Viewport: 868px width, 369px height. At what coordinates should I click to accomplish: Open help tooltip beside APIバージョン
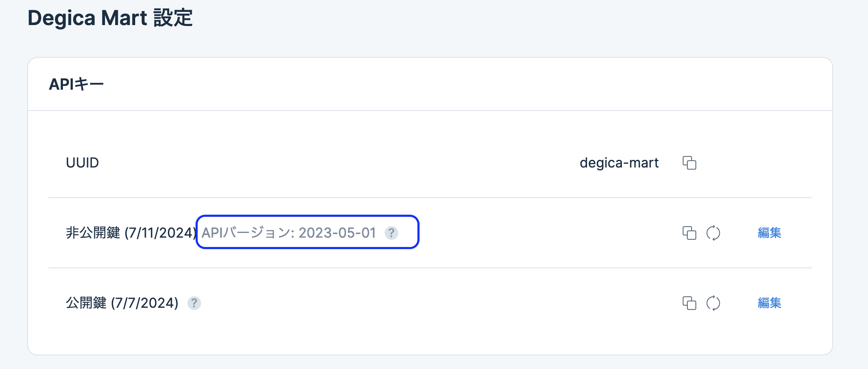(x=391, y=233)
